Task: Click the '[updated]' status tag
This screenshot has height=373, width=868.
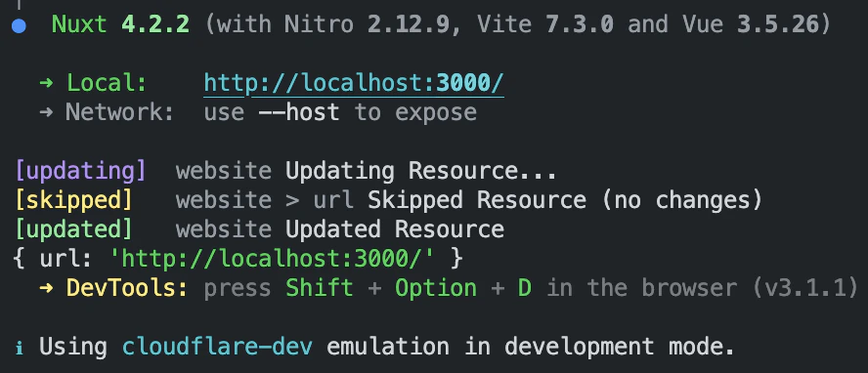Action: click(x=73, y=229)
